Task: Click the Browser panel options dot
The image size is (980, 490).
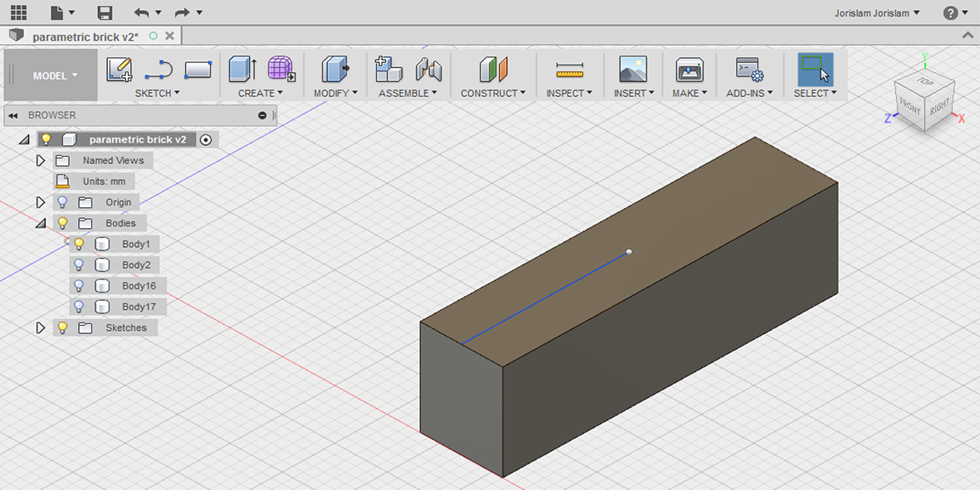Action: 262,115
